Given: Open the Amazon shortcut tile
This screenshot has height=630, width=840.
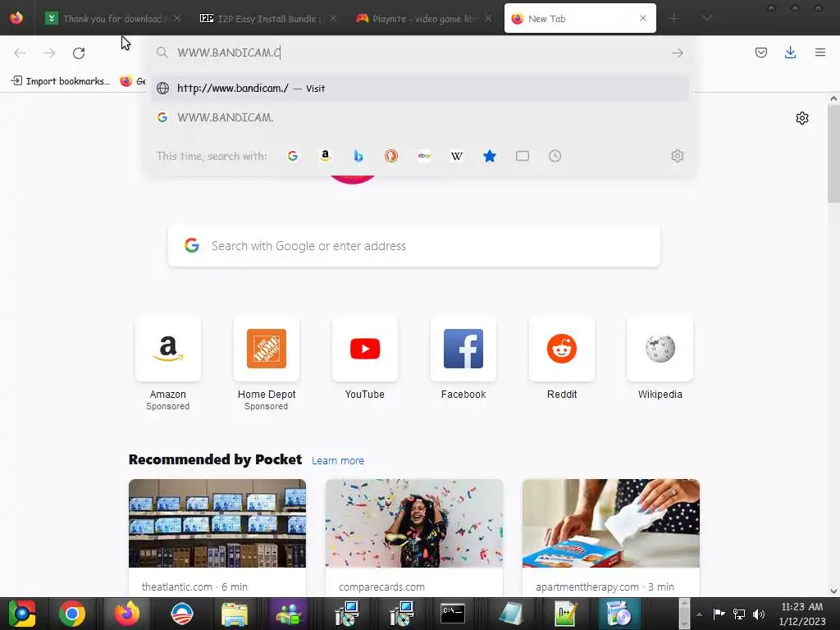Looking at the screenshot, I should (x=167, y=349).
